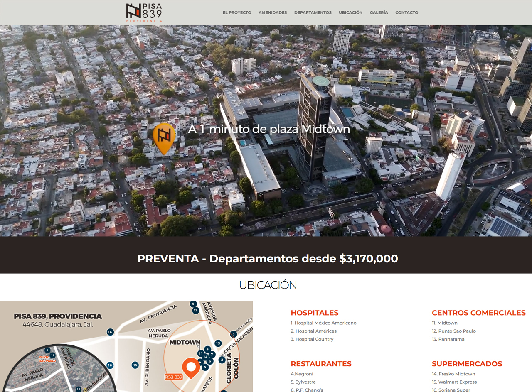This screenshot has width=532, height=392.
Task: Click the Restaurantes heading
Action: coord(321,364)
